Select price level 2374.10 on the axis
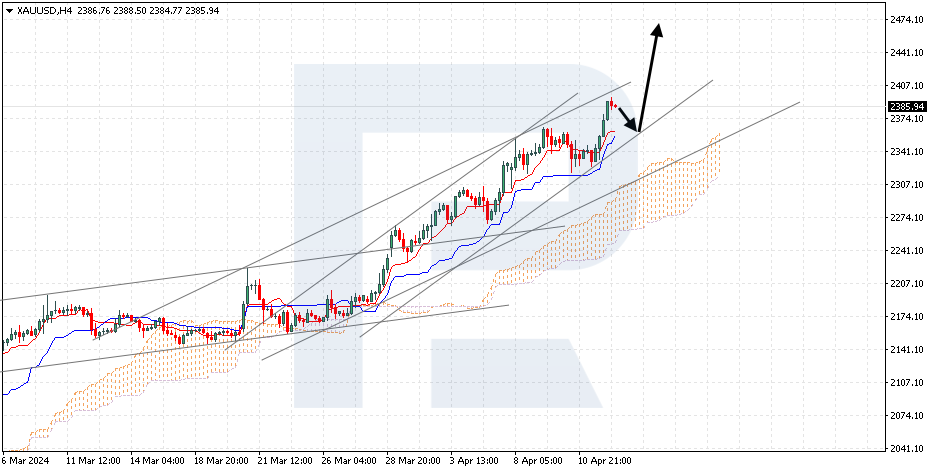 (x=907, y=119)
